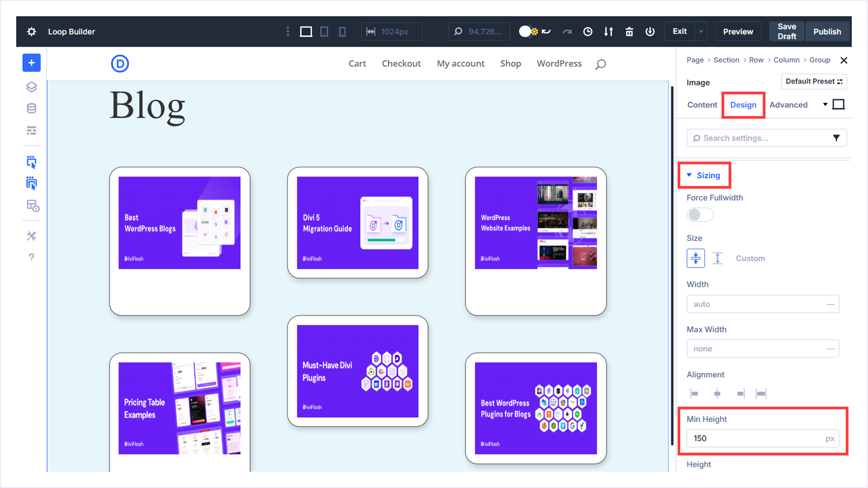868x488 pixels.
Task: Switch to phone view mode
Action: click(342, 31)
